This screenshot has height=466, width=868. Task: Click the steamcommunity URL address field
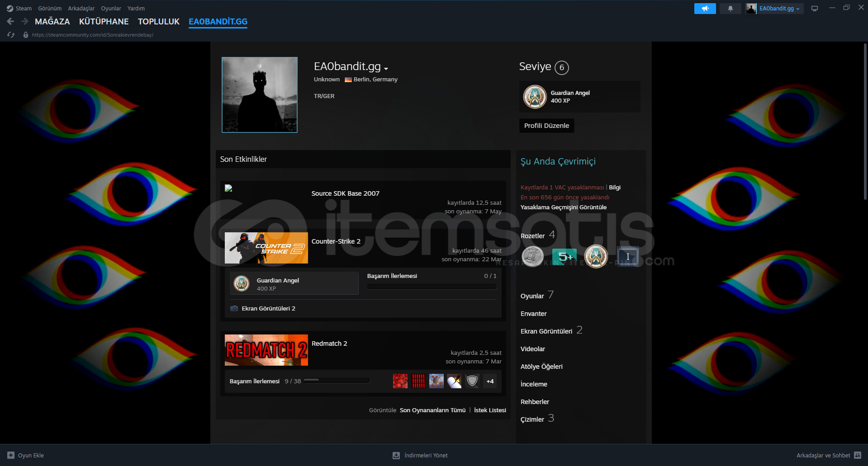coord(93,35)
